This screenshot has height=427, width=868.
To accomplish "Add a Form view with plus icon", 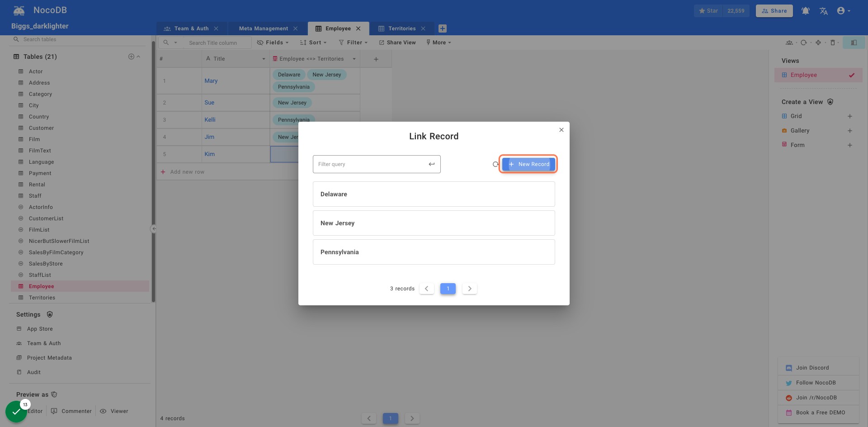I will pyautogui.click(x=850, y=145).
